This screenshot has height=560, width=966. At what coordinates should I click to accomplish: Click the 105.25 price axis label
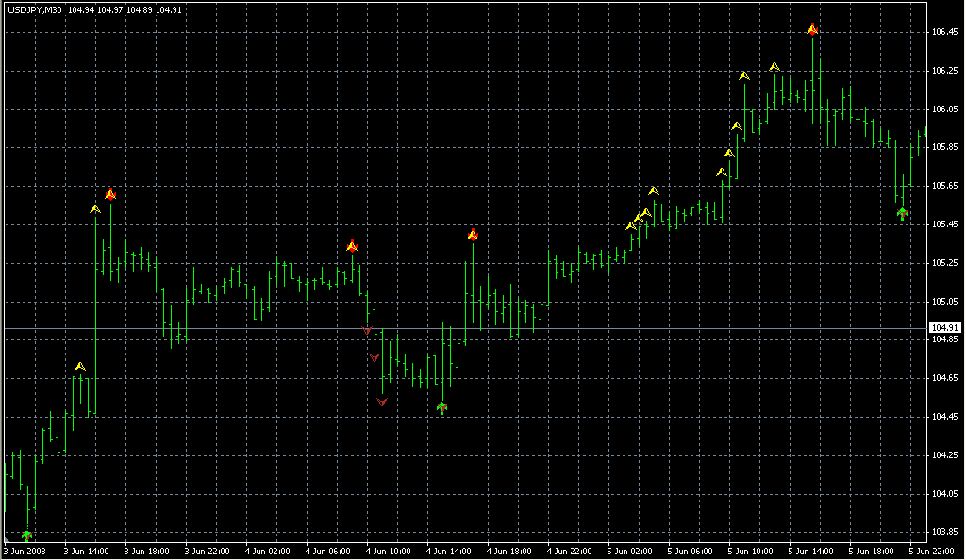[945, 263]
